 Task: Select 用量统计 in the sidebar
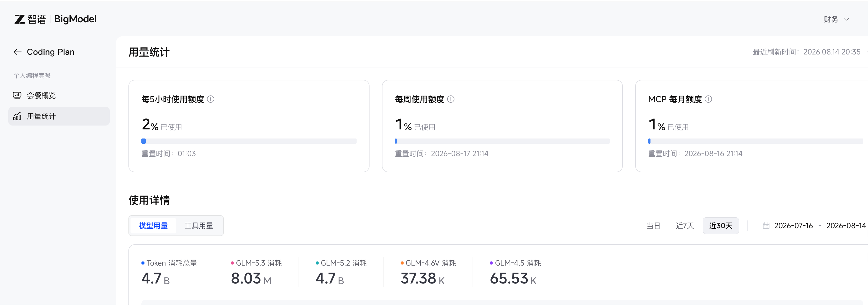[x=59, y=116]
